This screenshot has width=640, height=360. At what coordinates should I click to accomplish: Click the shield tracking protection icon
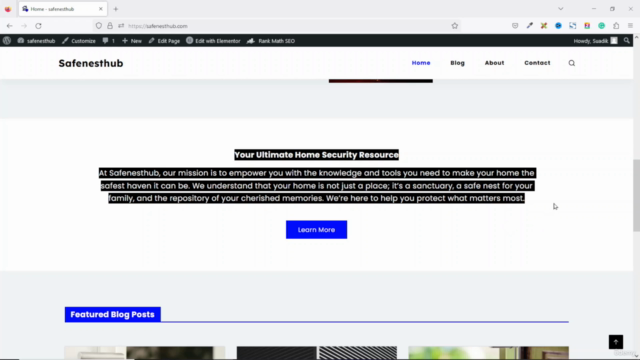tap(99, 26)
